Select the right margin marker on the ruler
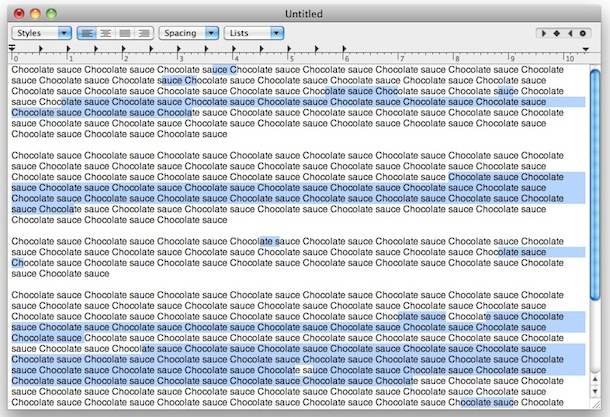This screenshot has height=417, width=610. 585,49
